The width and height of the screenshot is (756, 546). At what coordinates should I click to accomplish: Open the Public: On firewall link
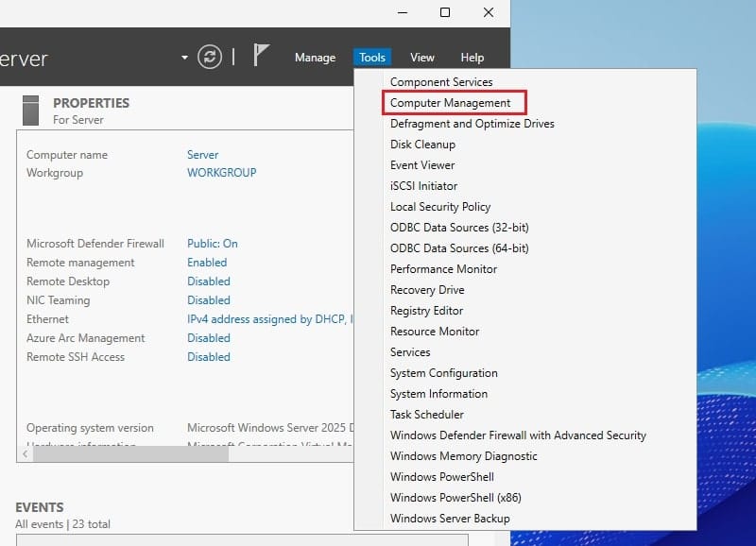[x=213, y=244]
